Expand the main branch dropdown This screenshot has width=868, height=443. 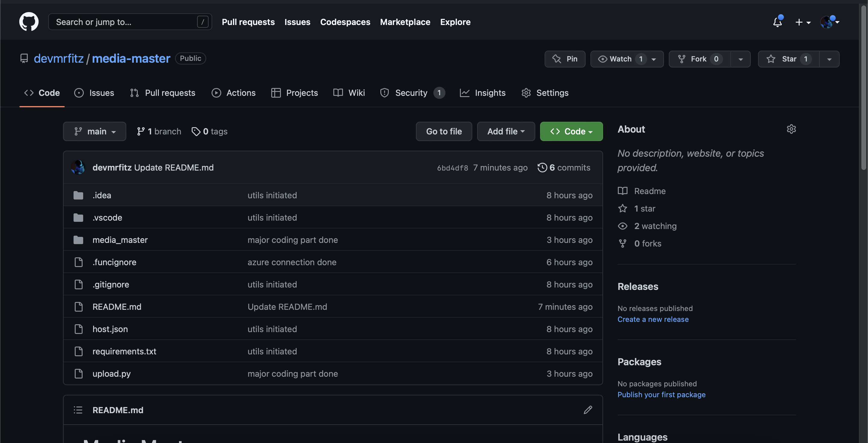point(95,131)
